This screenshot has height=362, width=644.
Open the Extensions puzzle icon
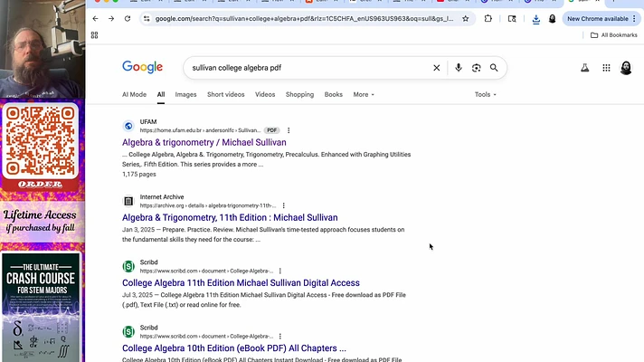point(488,18)
